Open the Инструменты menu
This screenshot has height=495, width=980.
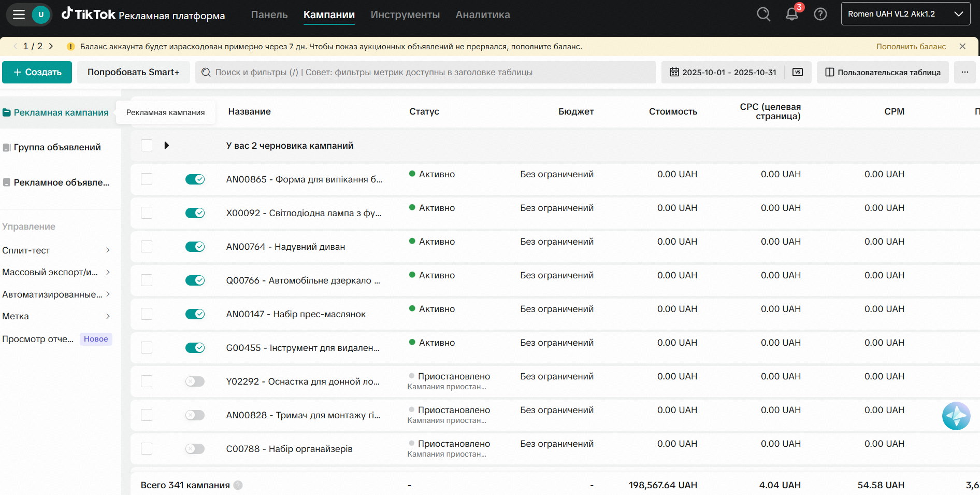(x=405, y=15)
